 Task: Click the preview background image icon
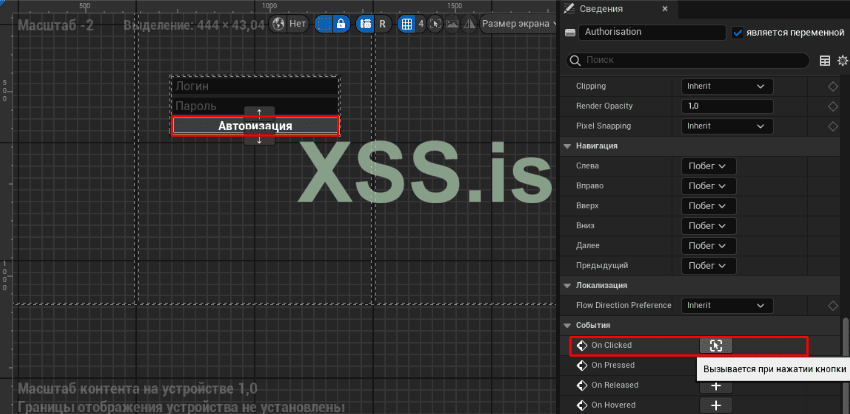(452, 24)
